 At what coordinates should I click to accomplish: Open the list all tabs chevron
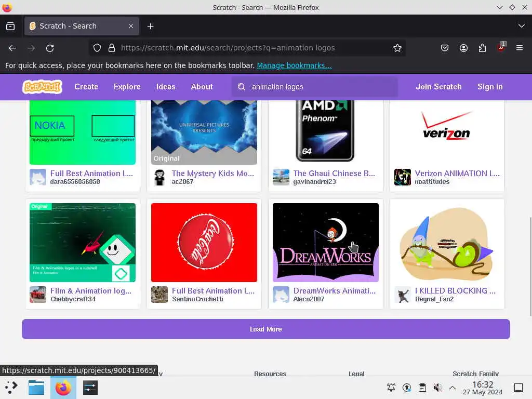pos(522,26)
